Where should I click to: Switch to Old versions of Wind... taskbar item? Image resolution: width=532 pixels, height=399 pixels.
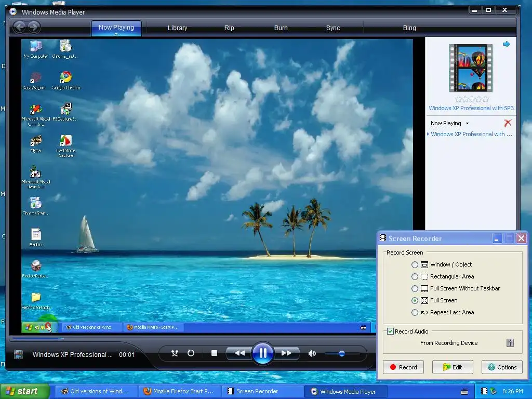coord(96,391)
